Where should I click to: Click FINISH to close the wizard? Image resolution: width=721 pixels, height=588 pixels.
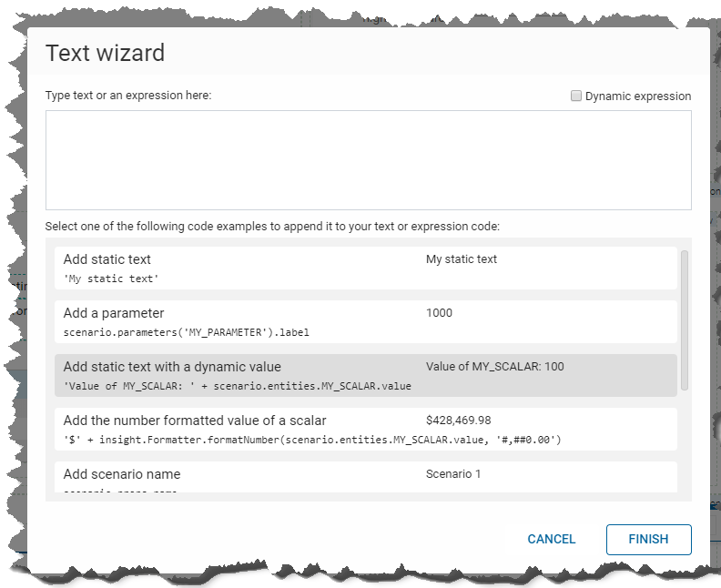(x=648, y=539)
